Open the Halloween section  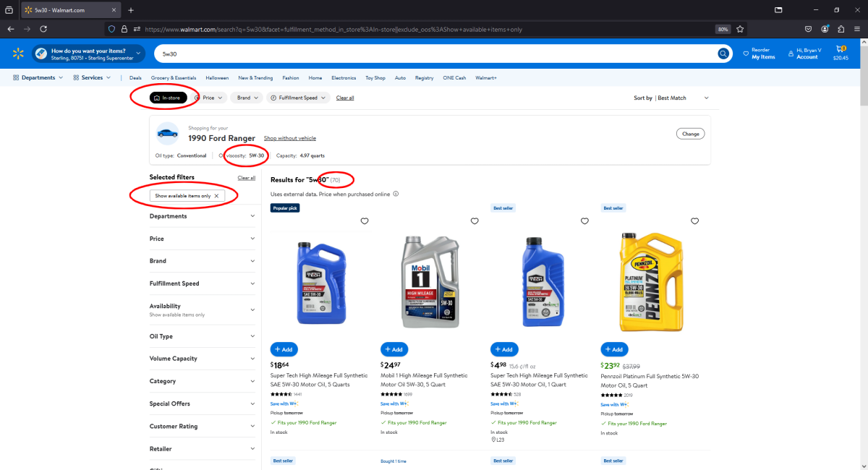point(217,77)
